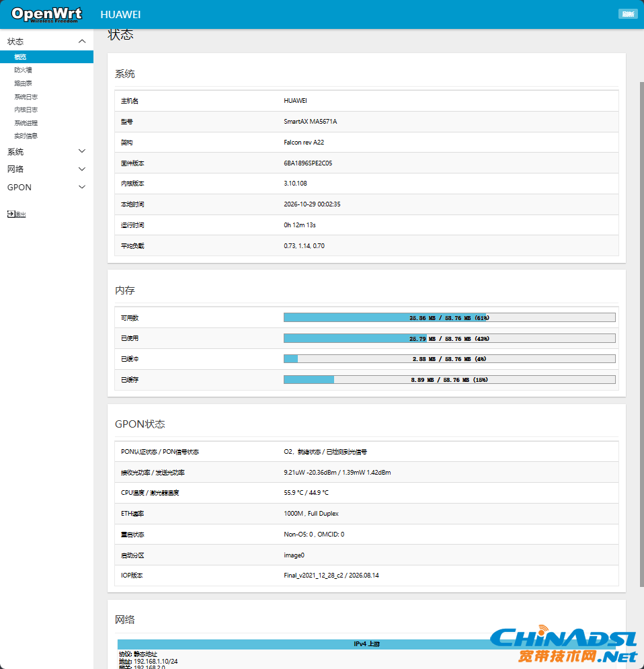This screenshot has width=644, height=669.
Task: Click the ETH speed value 1000M, Full Duplex
Action: coord(311,514)
